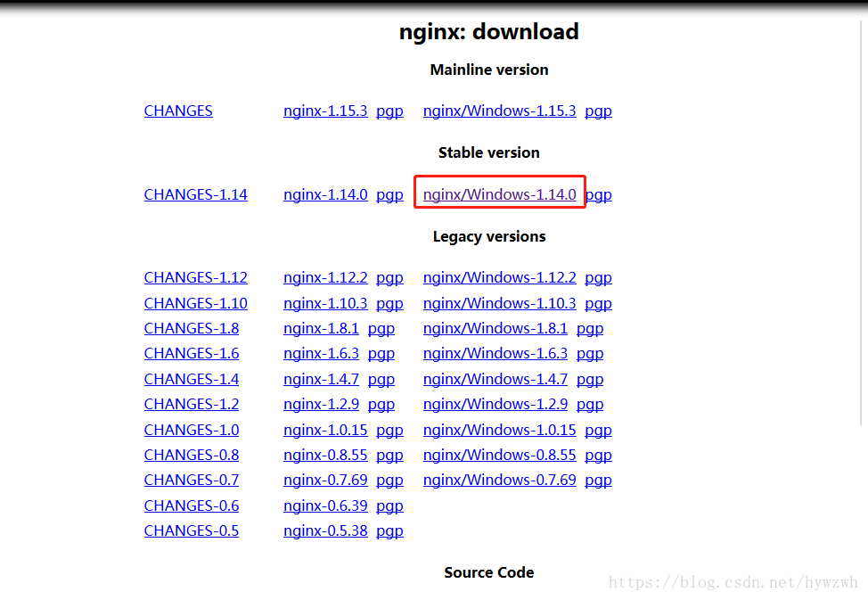868x600 pixels.
Task: Open CHANGES-0.8 link
Action: pos(192,456)
